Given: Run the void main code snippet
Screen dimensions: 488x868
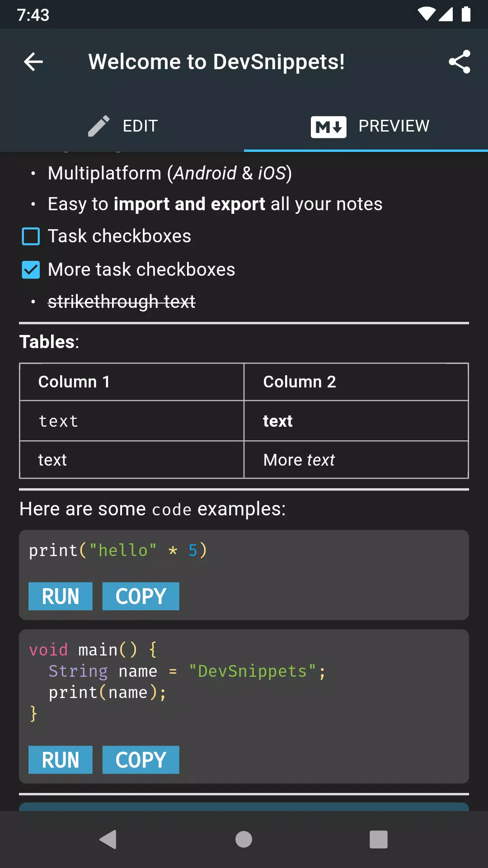Looking at the screenshot, I should click(61, 760).
